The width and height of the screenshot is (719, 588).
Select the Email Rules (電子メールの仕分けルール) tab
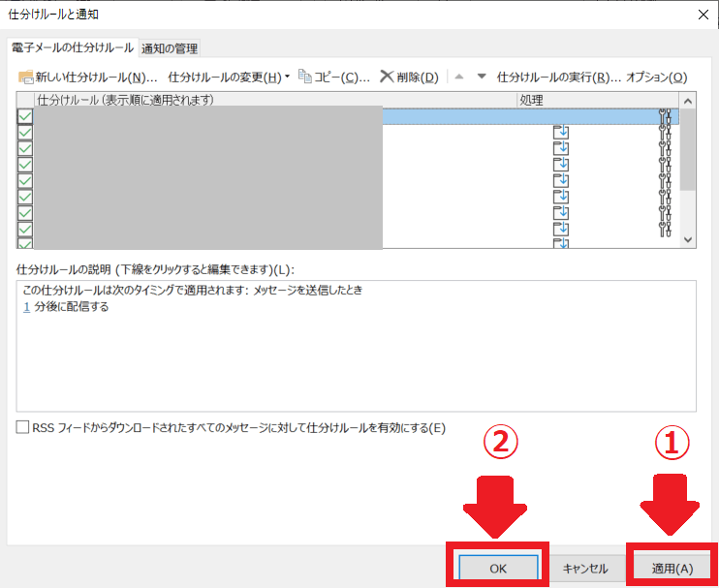click(72, 47)
